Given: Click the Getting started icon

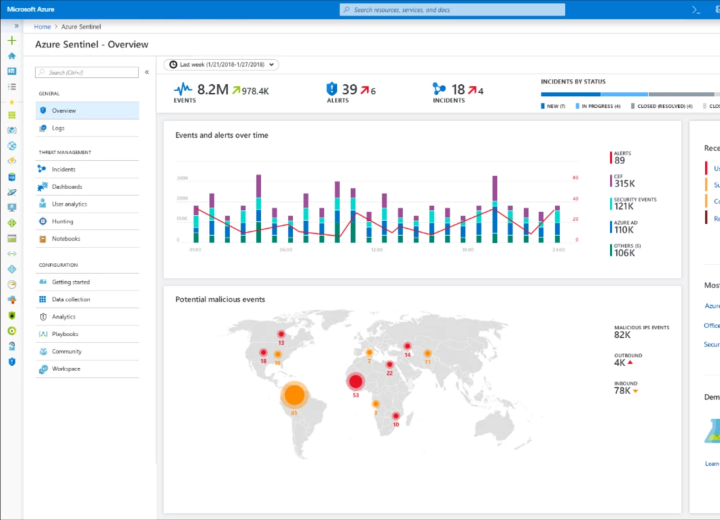Looking at the screenshot, I should coord(43,282).
